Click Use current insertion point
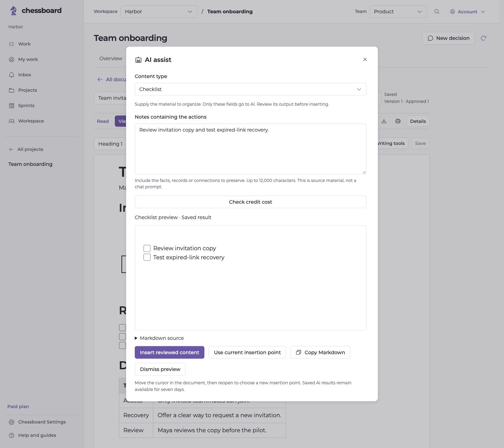 (247, 352)
